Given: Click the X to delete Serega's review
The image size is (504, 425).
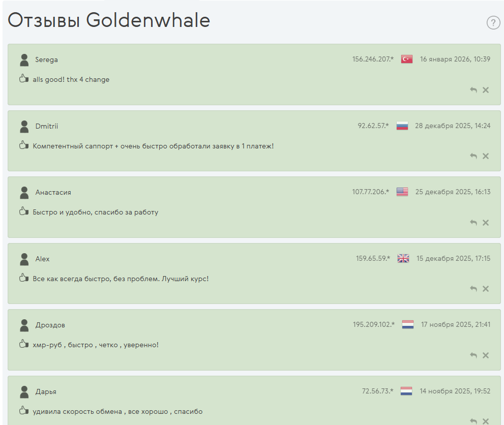Looking at the screenshot, I should (x=486, y=89).
